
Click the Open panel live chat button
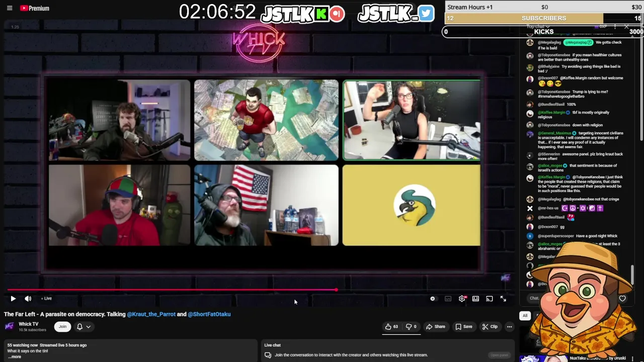click(500, 355)
